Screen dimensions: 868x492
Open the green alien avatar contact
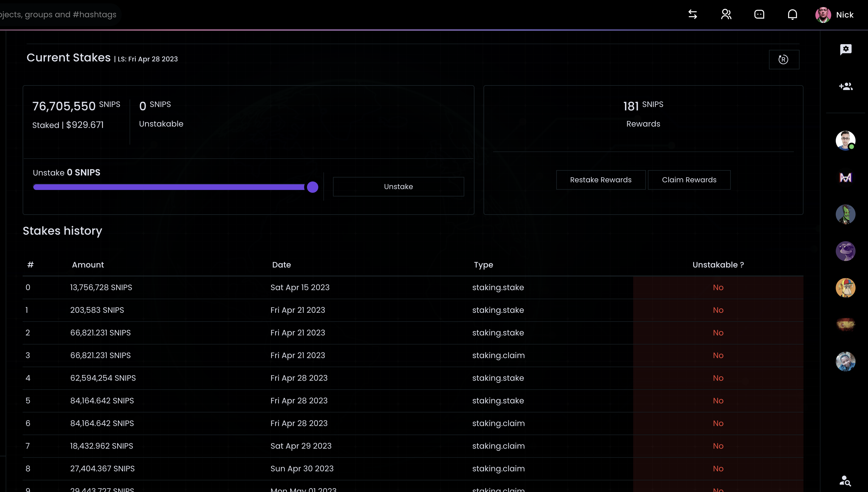coord(845,214)
